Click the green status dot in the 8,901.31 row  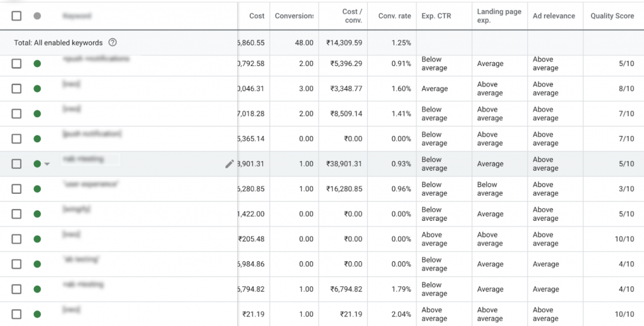click(x=37, y=164)
